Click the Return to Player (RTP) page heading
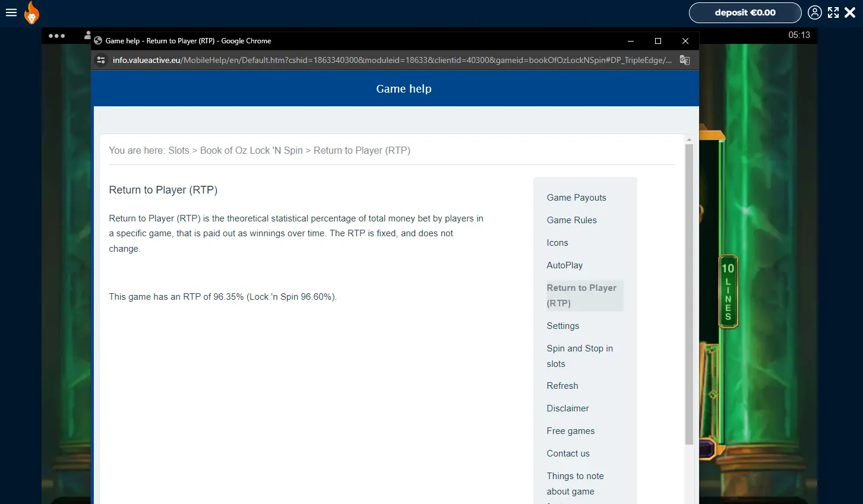Viewport: 863px width, 504px height. click(x=163, y=190)
